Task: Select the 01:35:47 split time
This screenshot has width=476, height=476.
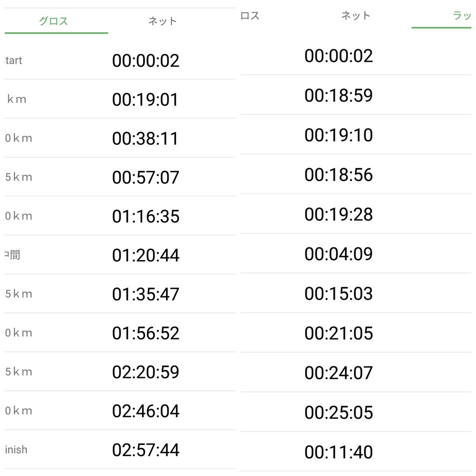Action: (146, 294)
